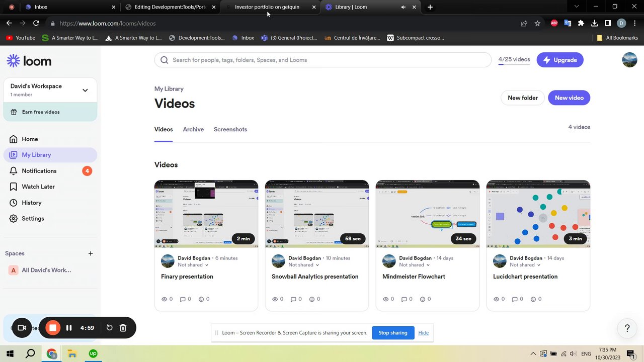
Task: Switch to the Archive tab
Action: 193,129
